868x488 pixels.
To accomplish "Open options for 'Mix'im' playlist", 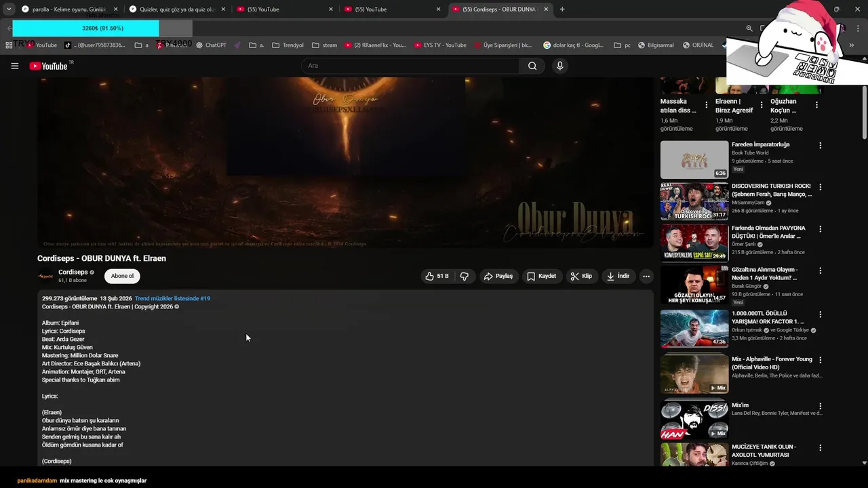I will point(821,406).
